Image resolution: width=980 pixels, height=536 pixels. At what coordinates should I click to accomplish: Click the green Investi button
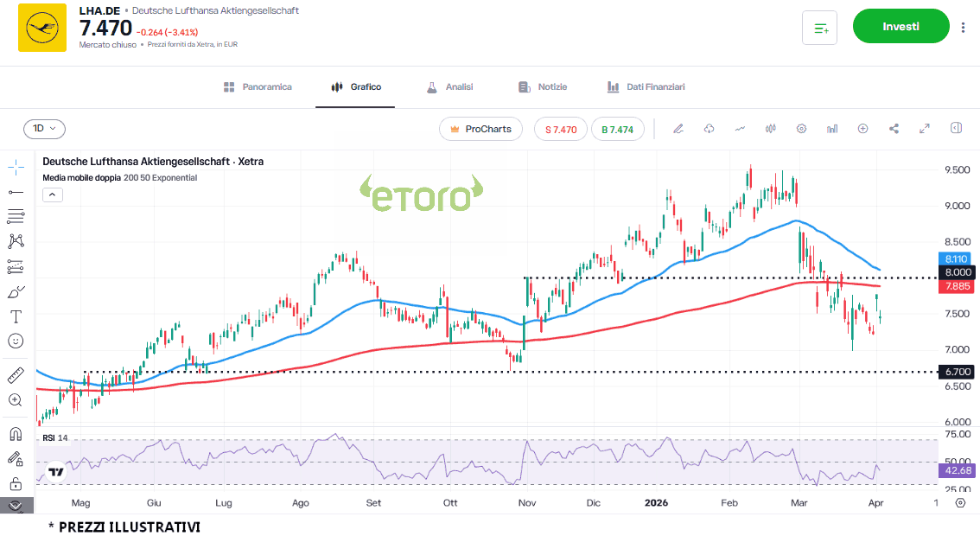coord(900,27)
